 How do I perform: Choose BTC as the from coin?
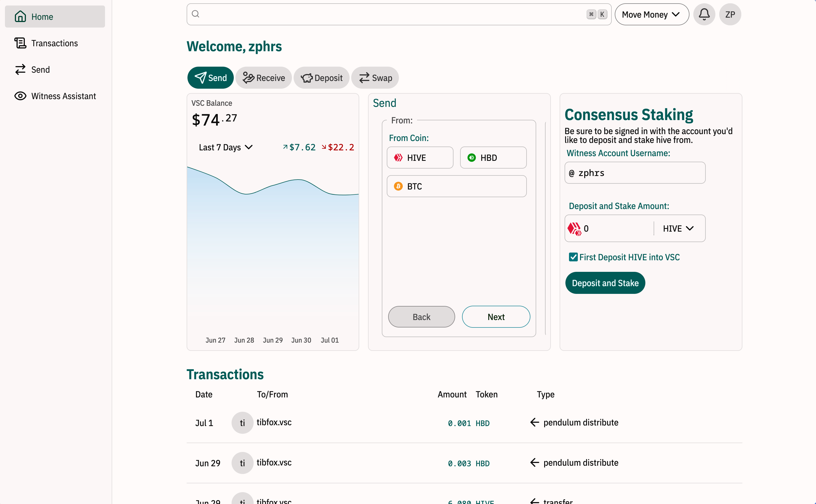456,186
